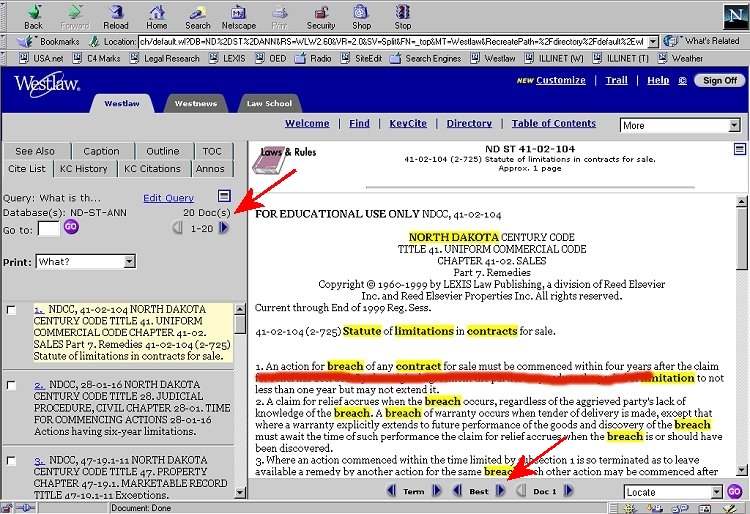Click in the Go to input field

point(48,229)
